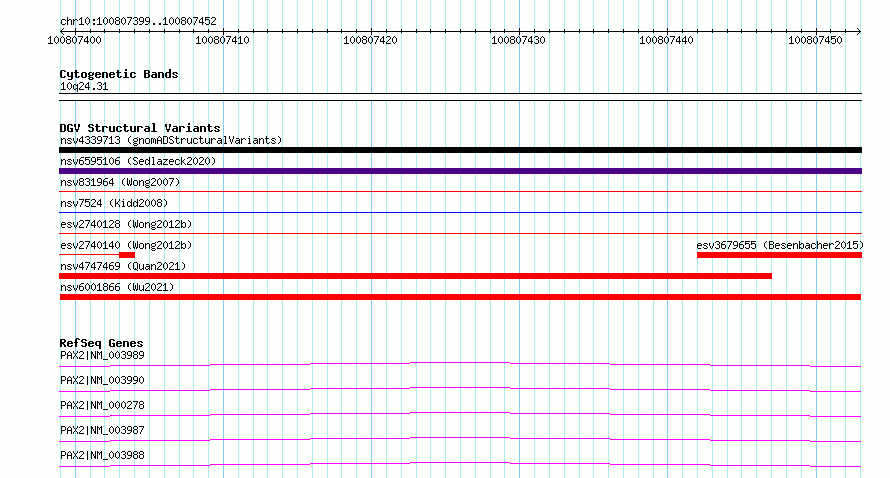
Task: Open transcript PAX2|NM_003989
Action: [102, 355]
